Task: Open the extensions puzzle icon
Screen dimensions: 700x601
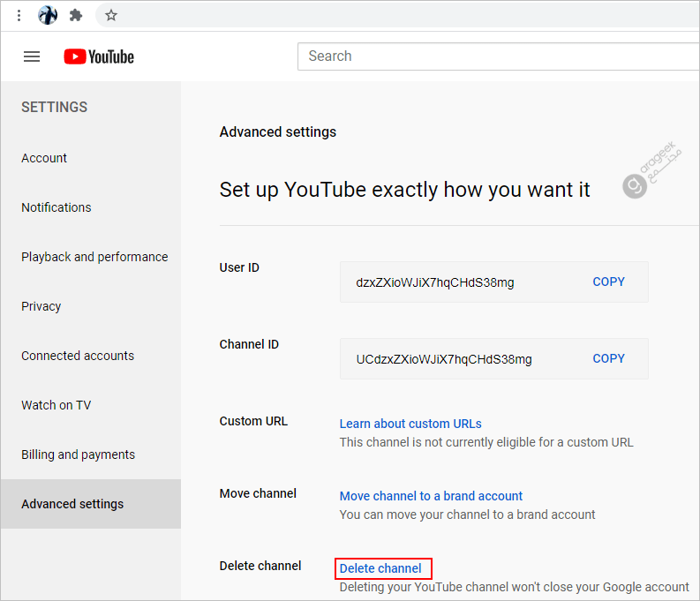Action: (76, 16)
